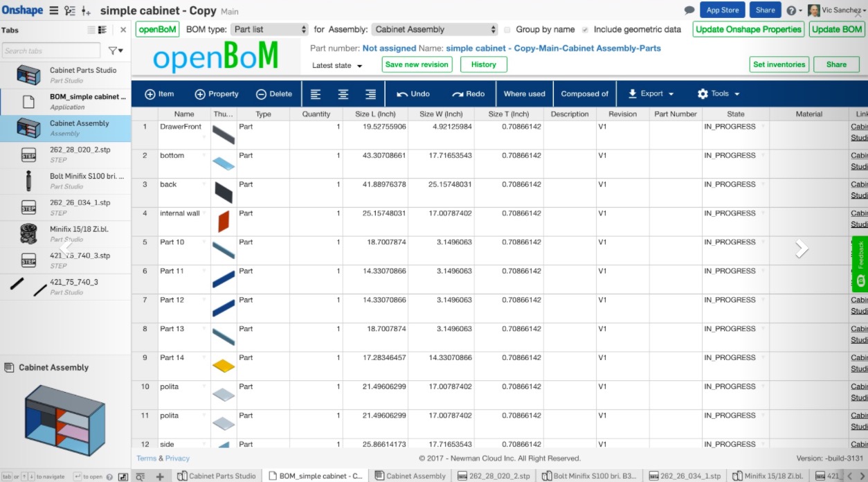868x482 pixels.
Task: Align cell text to the right
Action: (371, 93)
